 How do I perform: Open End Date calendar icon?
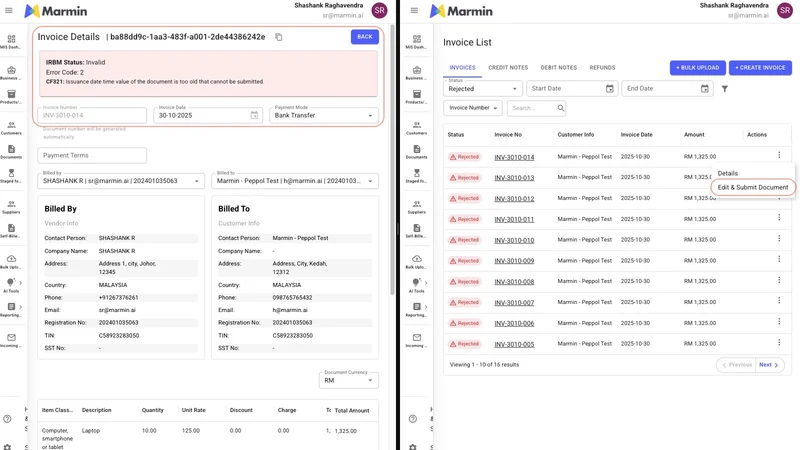[x=705, y=89]
